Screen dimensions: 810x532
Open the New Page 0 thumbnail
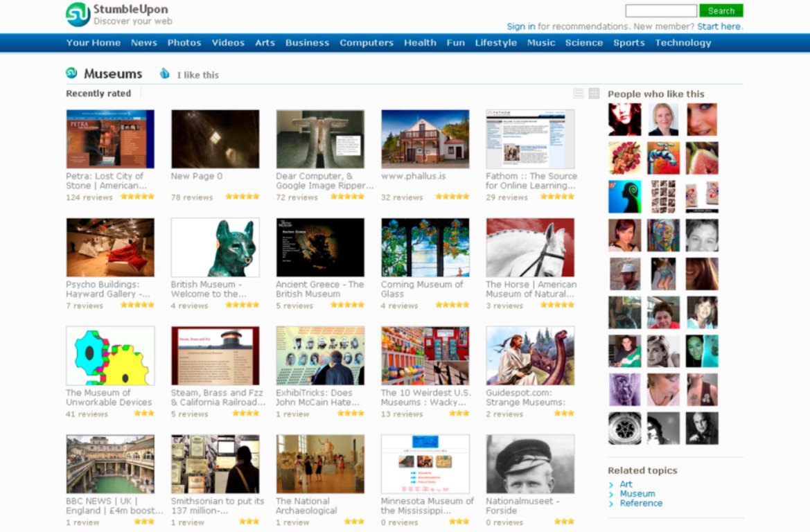click(215, 139)
